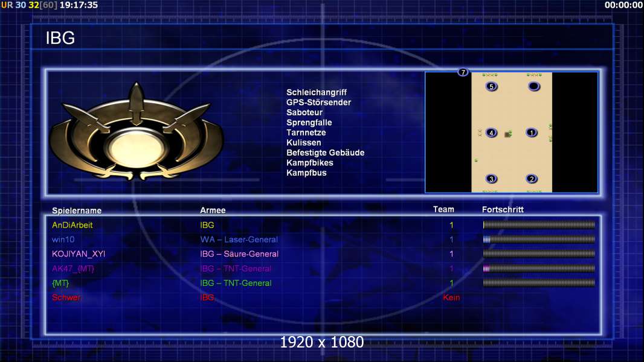Select Saboteur in the abilities list

(x=304, y=112)
